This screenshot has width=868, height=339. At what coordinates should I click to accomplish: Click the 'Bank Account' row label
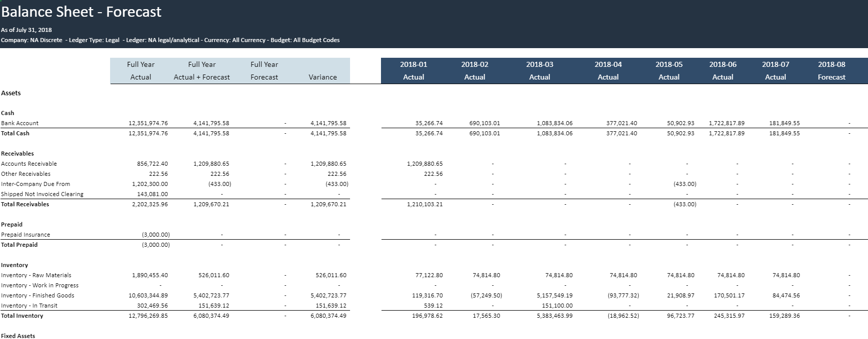click(20, 123)
